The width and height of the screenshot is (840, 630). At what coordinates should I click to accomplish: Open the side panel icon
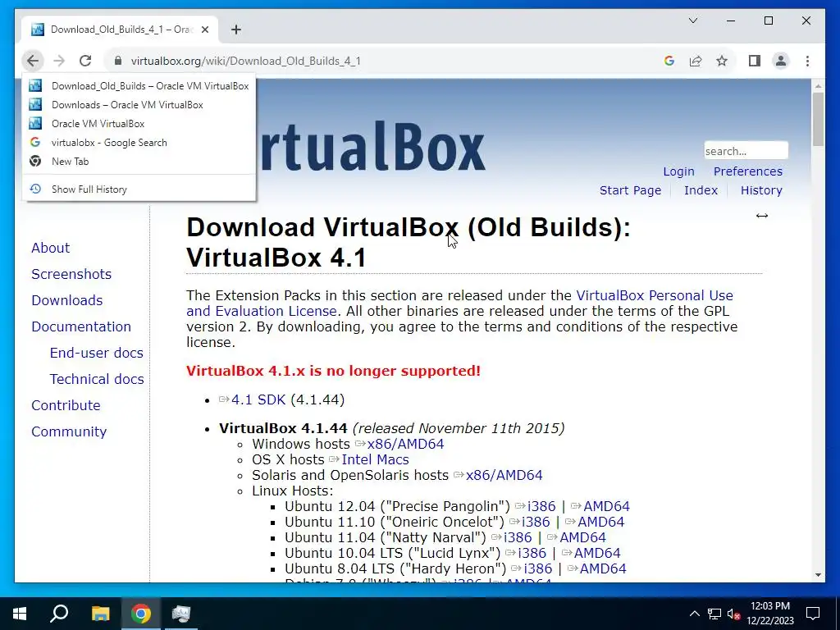click(755, 61)
